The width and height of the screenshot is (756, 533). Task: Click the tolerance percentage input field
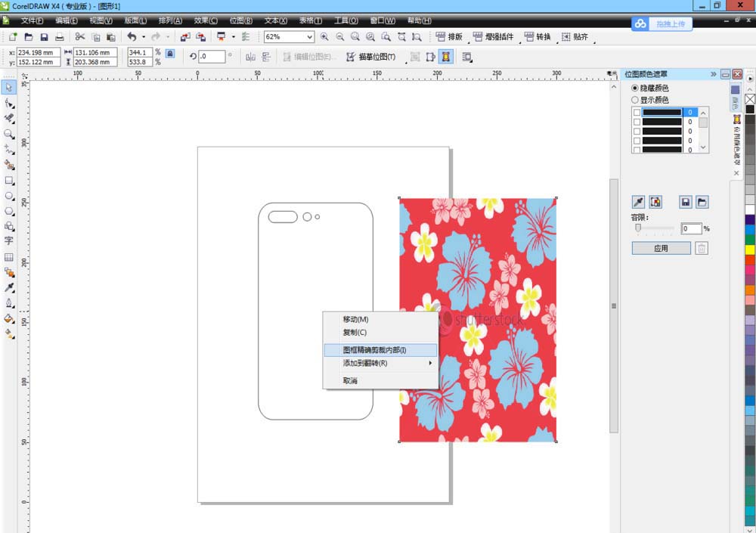click(691, 228)
